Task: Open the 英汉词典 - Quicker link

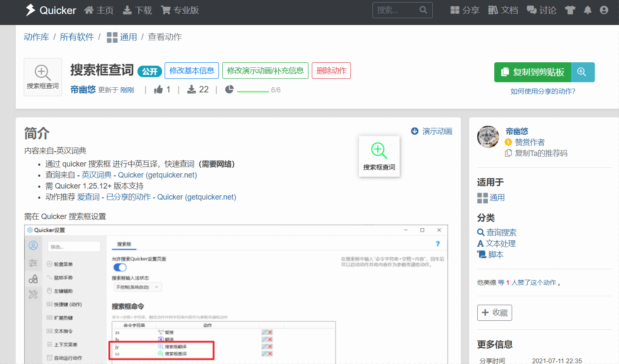Action: tap(139, 175)
